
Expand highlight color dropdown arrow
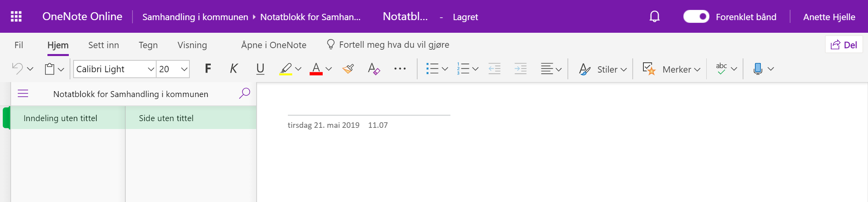298,69
